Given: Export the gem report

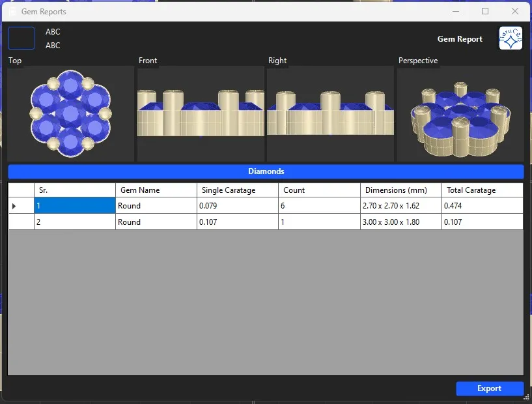Looking at the screenshot, I should [490, 388].
